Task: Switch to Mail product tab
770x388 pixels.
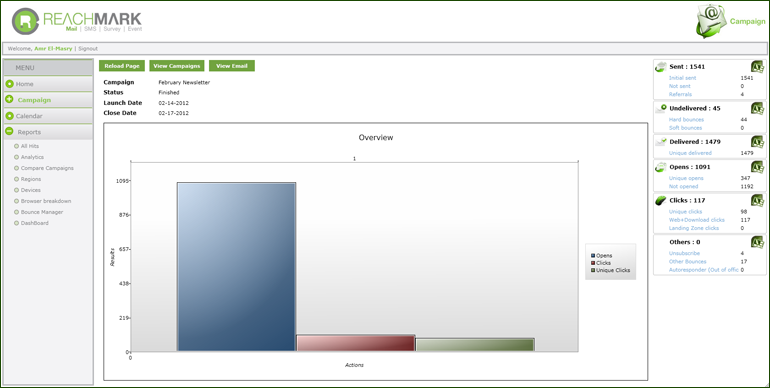Action: point(72,29)
